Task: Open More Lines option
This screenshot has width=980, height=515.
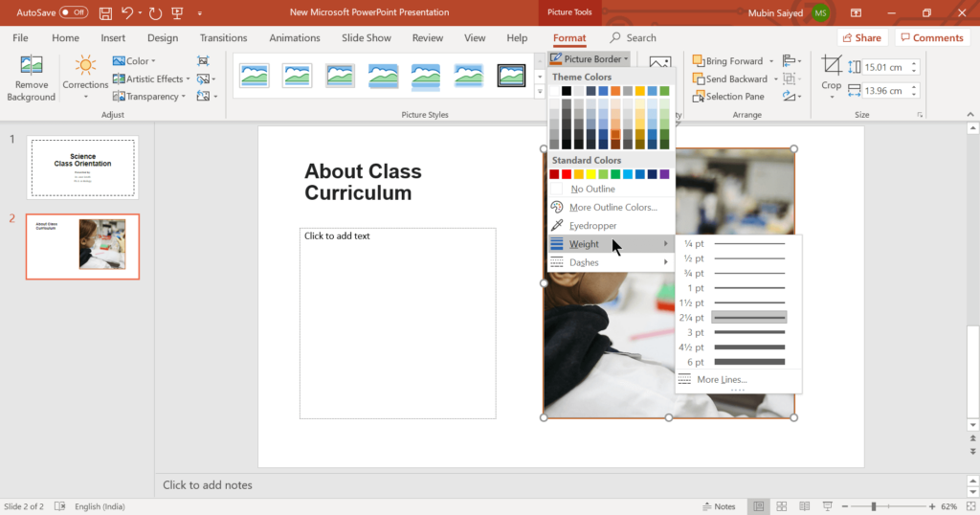Action: pos(722,380)
